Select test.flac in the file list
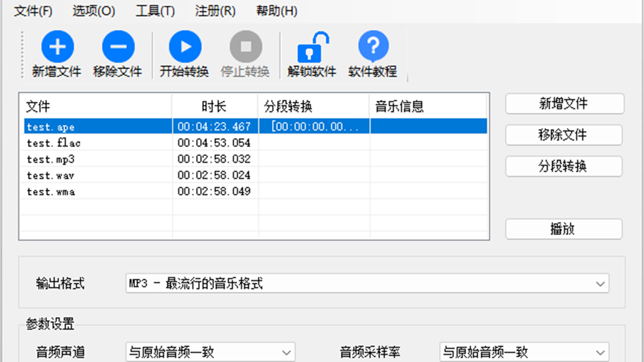 54,143
